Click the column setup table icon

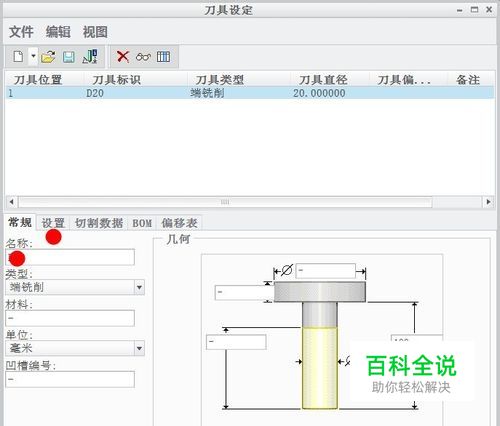coord(163,57)
